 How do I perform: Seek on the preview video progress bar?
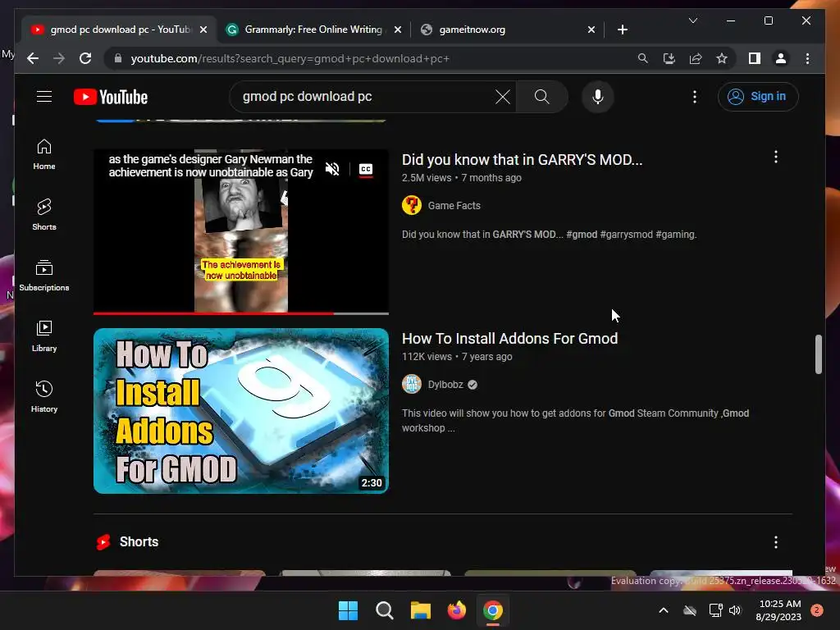pyautogui.click(x=241, y=313)
